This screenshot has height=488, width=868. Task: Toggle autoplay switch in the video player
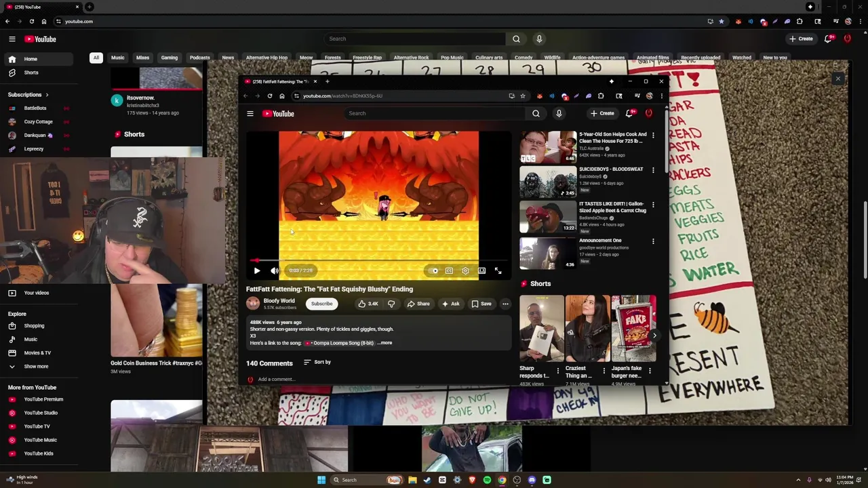434,270
